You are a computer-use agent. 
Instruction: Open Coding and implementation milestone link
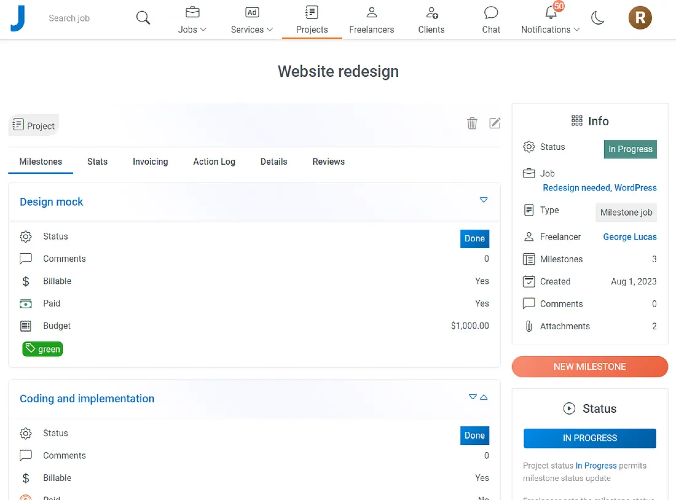point(87,398)
